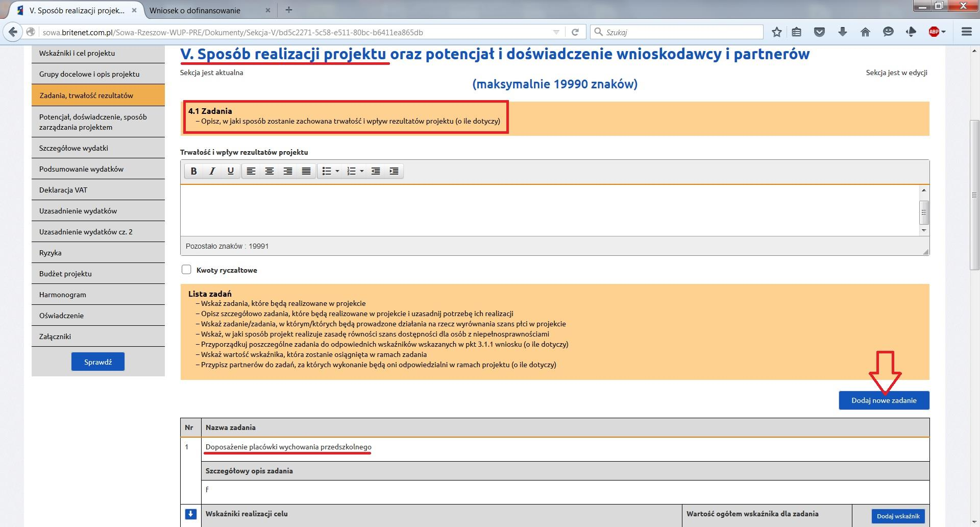Open the Downloads arrow icon
Viewport: 980px width, 527px height.
[843, 32]
